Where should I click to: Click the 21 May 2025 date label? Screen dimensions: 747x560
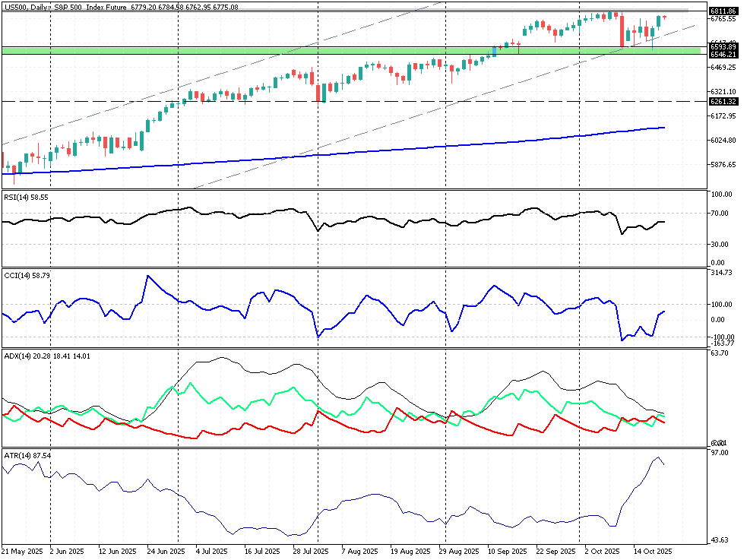21,551
